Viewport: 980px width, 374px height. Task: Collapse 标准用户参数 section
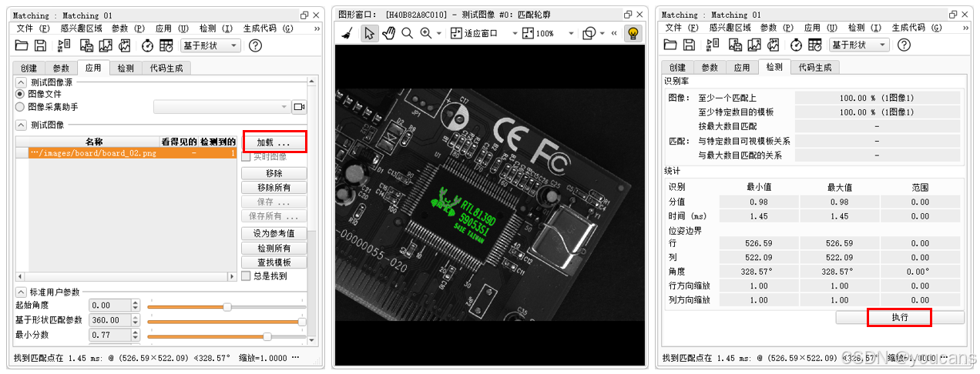(x=21, y=292)
